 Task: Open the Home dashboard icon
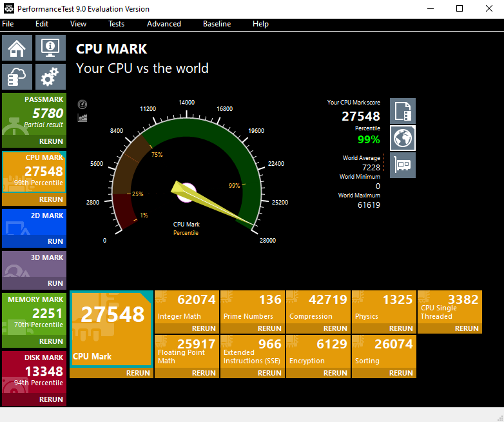point(17,48)
